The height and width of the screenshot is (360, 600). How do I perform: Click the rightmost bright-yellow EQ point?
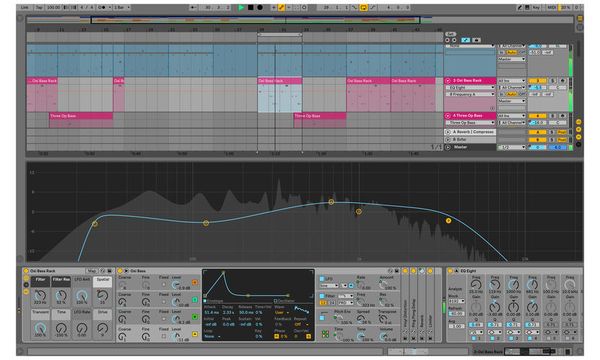point(448,220)
